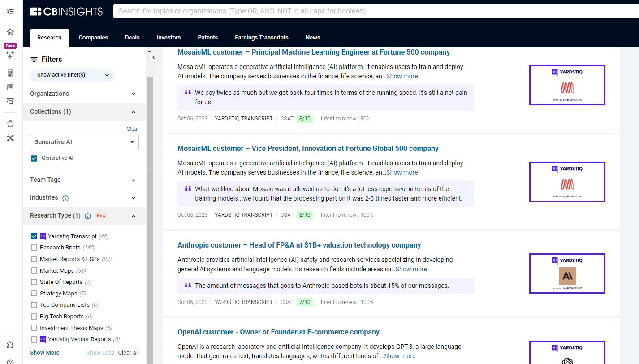Open the tools wrench icon
Image resolution: width=639 pixels, height=364 pixels.
10,138
